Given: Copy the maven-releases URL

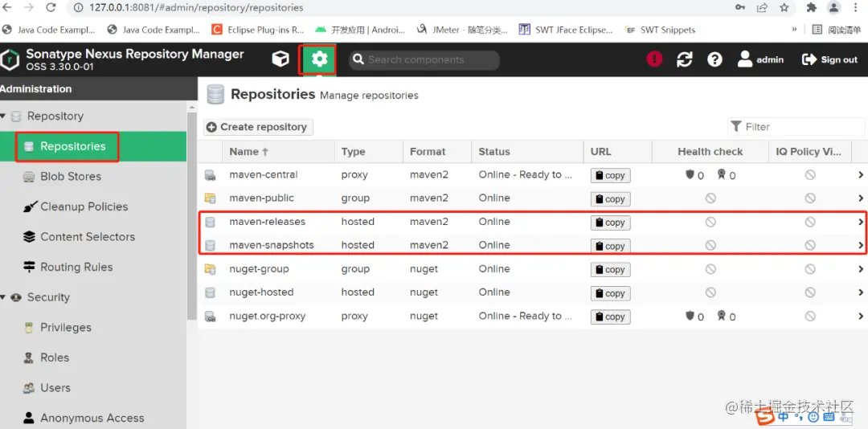Looking at the screenshot, I should coord(610,223).
